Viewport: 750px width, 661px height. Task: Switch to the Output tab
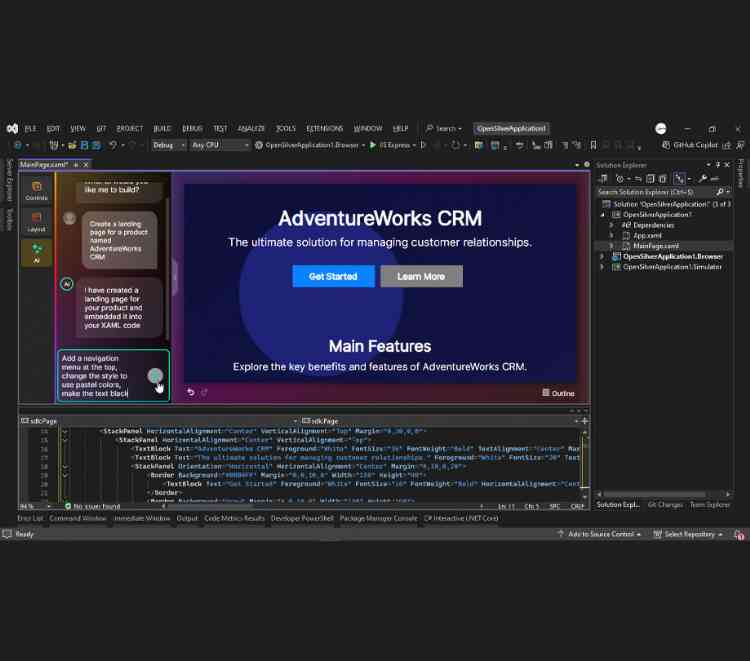187,518
